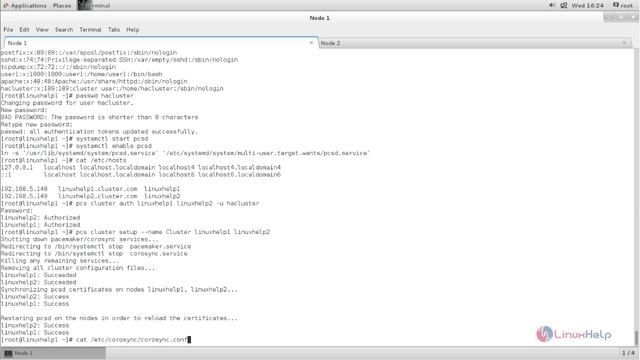This screenshot has height=360, width=640.
Task: Select the Node 1 taskbar window button
Action: click(x=53, y=353)
